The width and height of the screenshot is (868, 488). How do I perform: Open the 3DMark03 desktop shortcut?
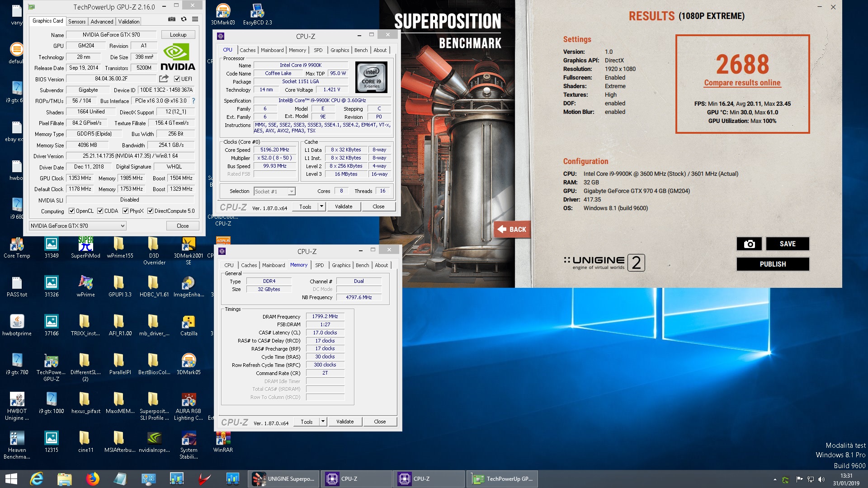[x=223, y=14]
